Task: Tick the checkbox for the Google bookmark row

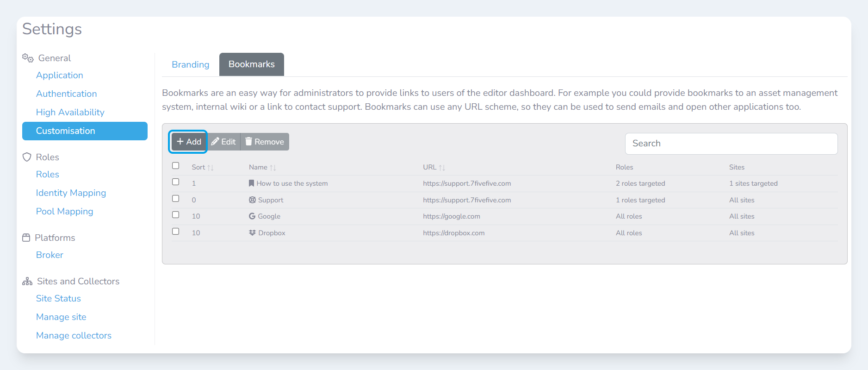Action: pos(176,215)
